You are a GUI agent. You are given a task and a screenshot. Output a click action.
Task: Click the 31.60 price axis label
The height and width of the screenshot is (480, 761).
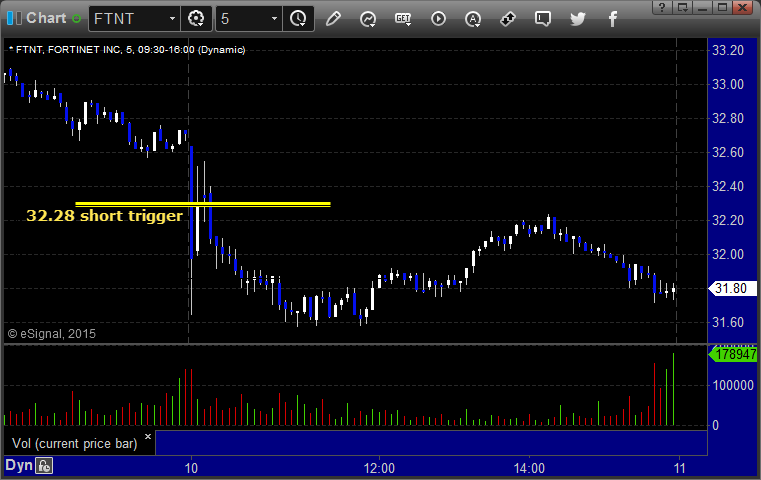click(728, 322)
